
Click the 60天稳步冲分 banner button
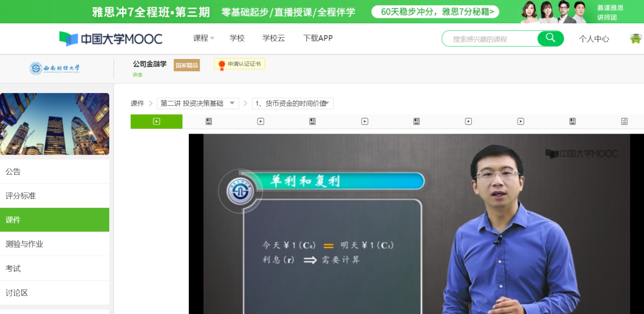(x=435, y=12)
